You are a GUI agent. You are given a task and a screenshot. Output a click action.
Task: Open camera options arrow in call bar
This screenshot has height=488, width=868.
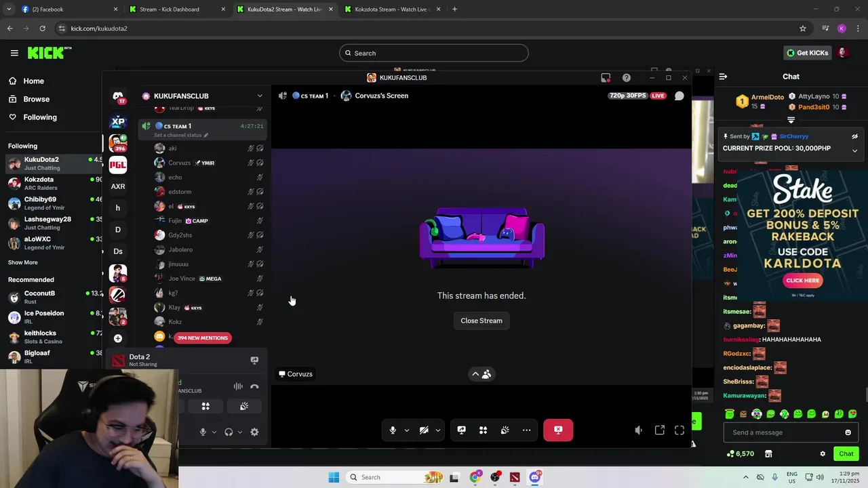[x=438, y=430]
